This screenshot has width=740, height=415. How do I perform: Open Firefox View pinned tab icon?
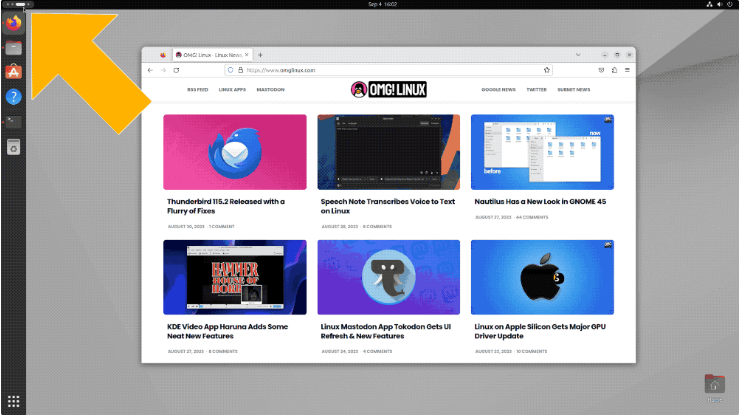tap(163, 55)
